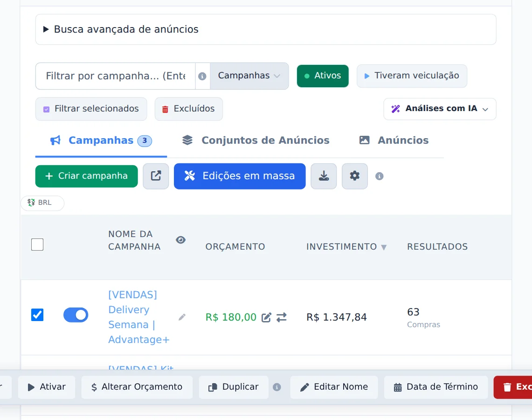Open the Análises com IA dropdown
The width and height of the screenshot is (532, 420).
pyautogui.click(x=440, y=109)
